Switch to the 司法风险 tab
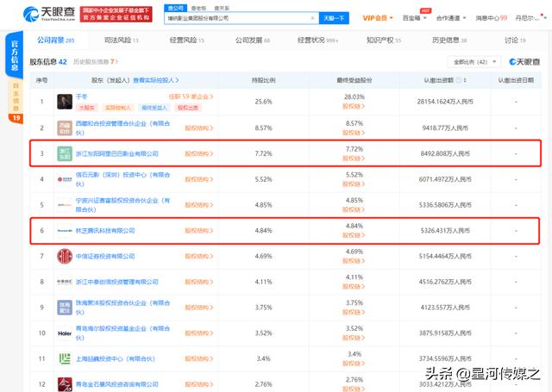Image resolution: width=552 pixels, height=392 pixels. pos(122,40)
